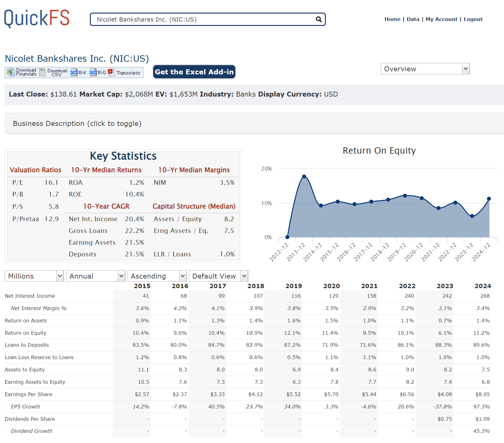Image resolution: width=504 pixels, height=443 pixels.
Task: Click the P/E ratio value 16.1
Action: click(51, 183)
